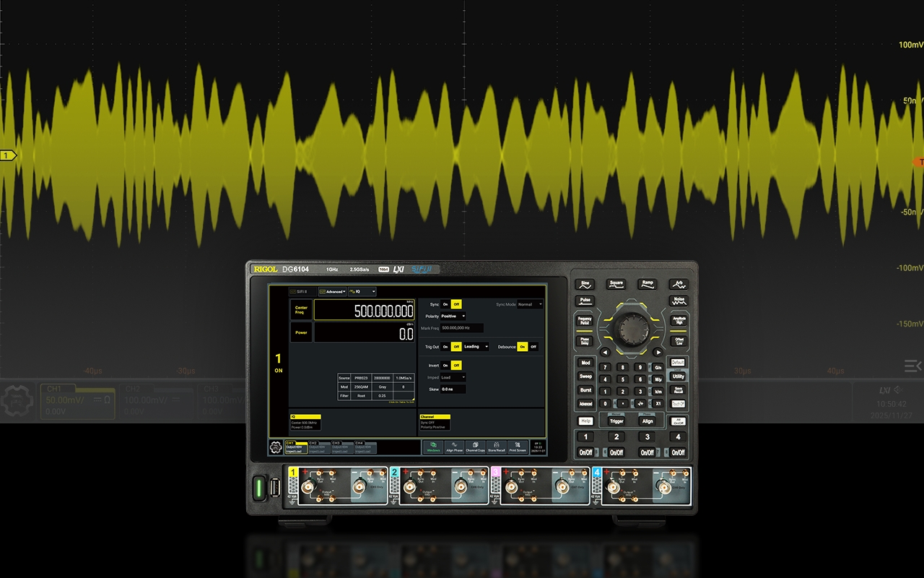Viewport: 924px width, 578px height.
Task: Select the Noise waveform key
Action: 678,301
